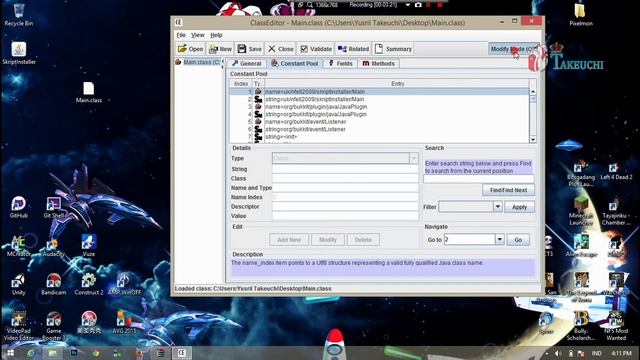Open the File menu
The height and width of the screenshot is (360, 640).
point(181,35)
